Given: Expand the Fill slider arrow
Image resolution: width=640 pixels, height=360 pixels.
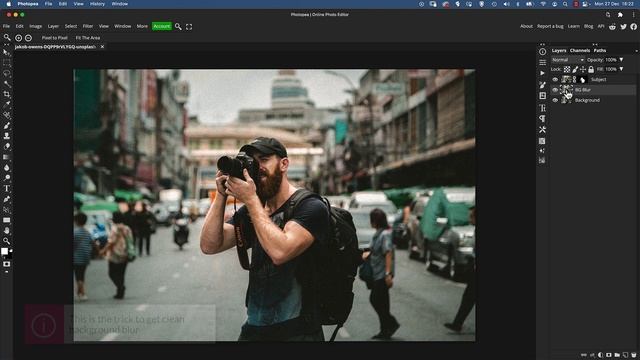Looking at the screenshot, I should (x=621, y=69).
